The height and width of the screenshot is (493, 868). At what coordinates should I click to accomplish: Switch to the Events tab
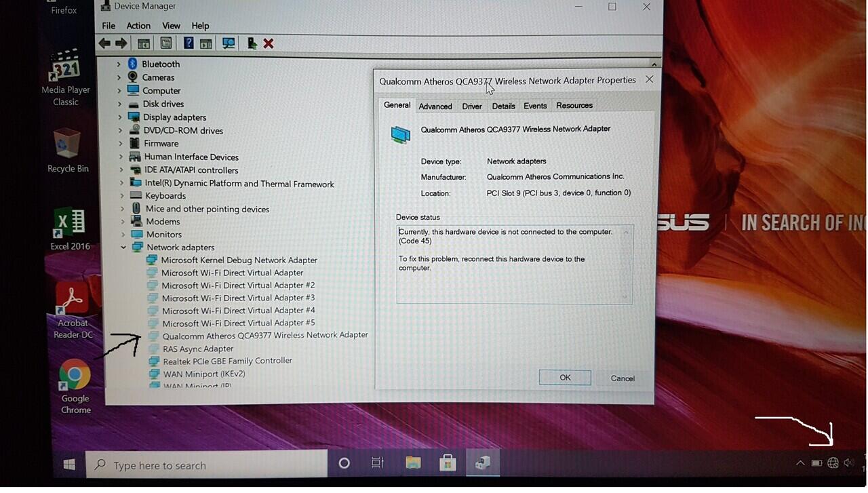[535, 106]
